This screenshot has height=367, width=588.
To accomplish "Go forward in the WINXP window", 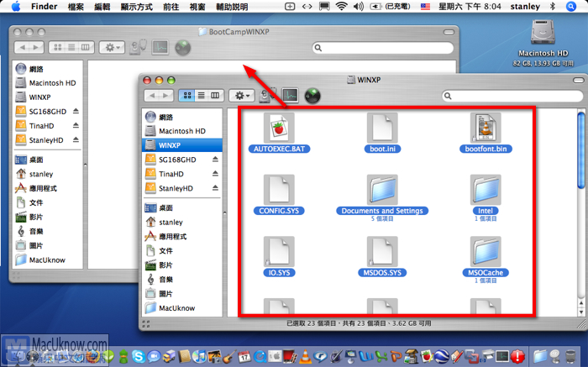I will click(x=166, y=95).
